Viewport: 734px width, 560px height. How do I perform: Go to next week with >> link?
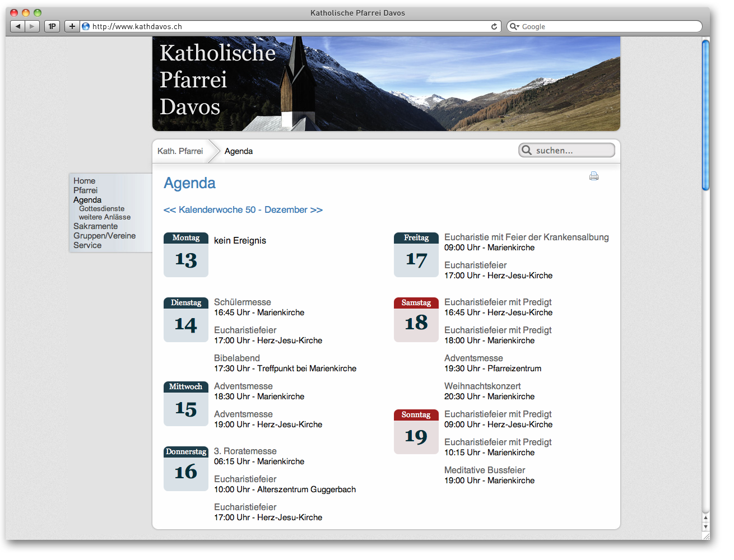click(317, 210)
